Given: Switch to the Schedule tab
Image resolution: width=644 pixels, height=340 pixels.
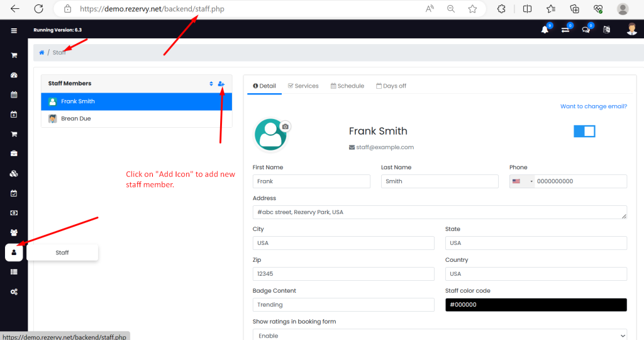Looking at the screenshot, I should (347, 86).
